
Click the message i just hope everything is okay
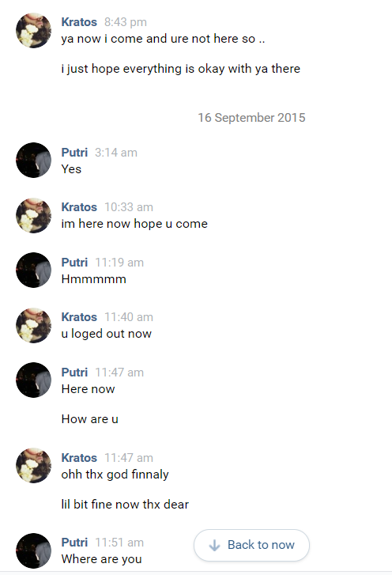click(x=181, y=69)
